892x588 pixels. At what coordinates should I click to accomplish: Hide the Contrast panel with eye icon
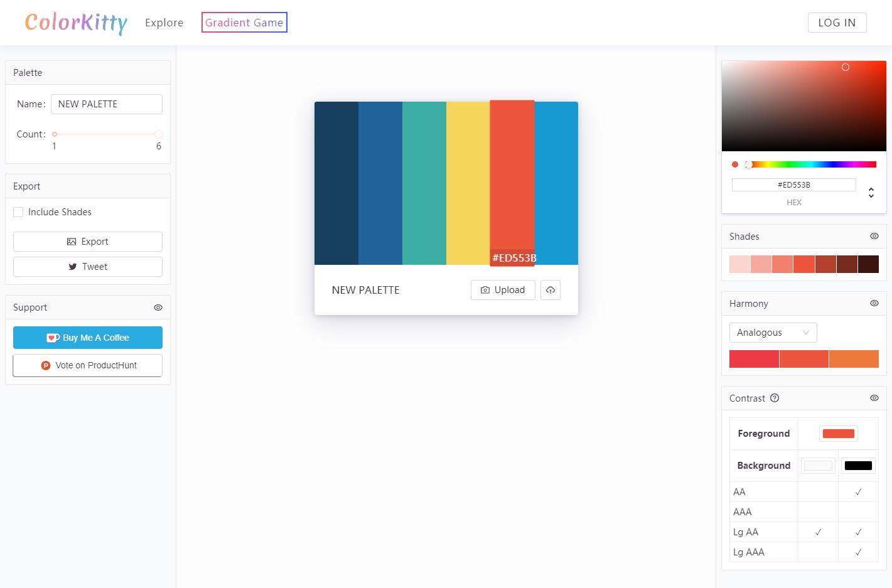pos(874,398)
